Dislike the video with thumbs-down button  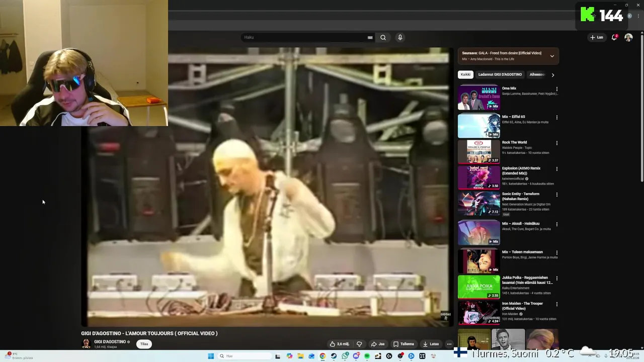click(359, 344)
